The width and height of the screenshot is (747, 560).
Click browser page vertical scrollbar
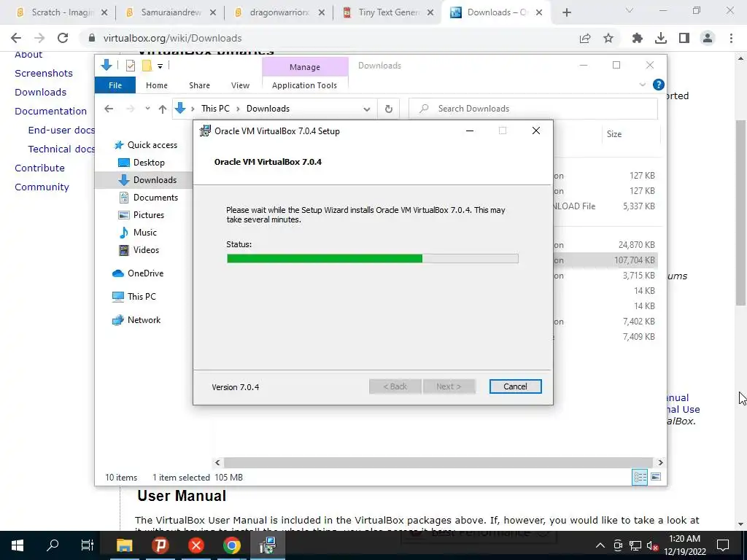[740, 212]
